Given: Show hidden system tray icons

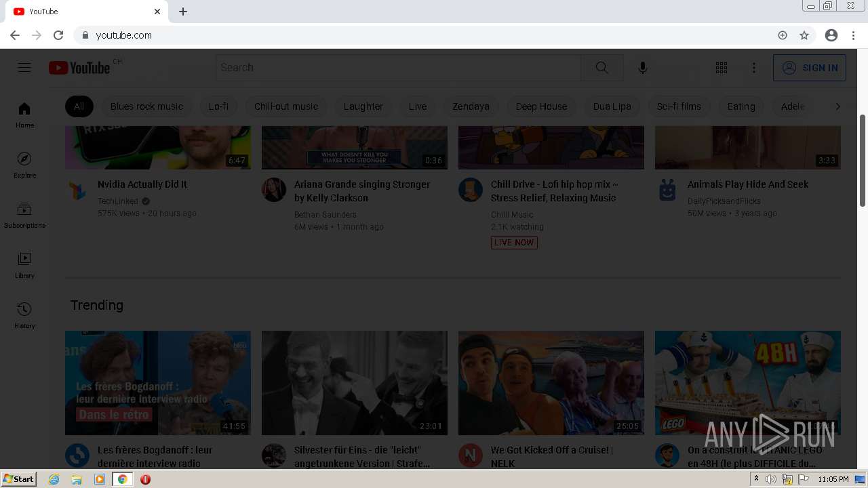Looking at the screenshot, I should (x=756, y=479).
